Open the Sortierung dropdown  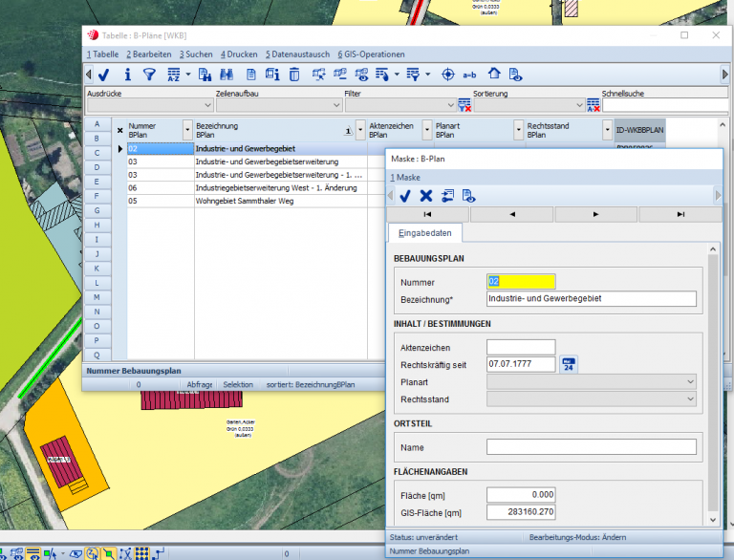coord(529,105)
